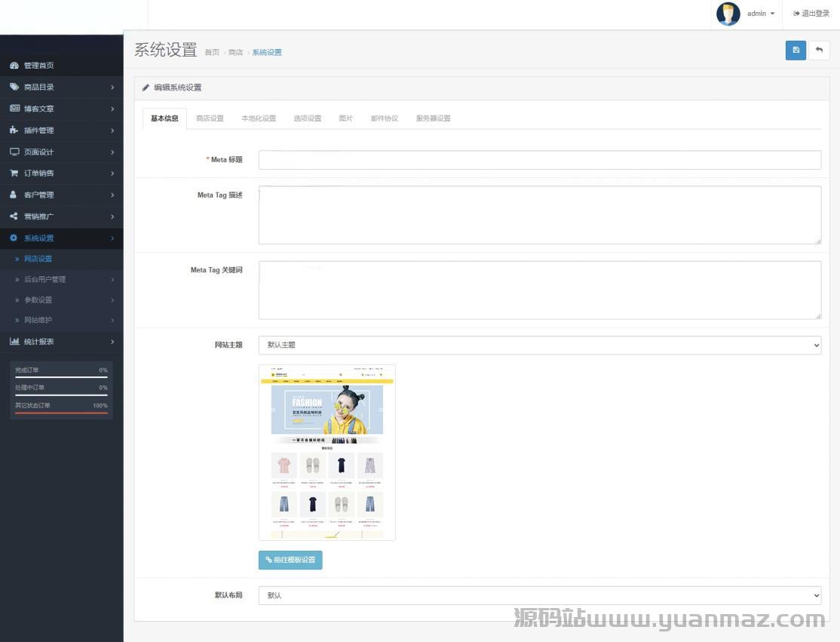This screenshot has width=840, height=642.
Task: Switch to the 商店设置 tab
Action: (x=210, y=118)
